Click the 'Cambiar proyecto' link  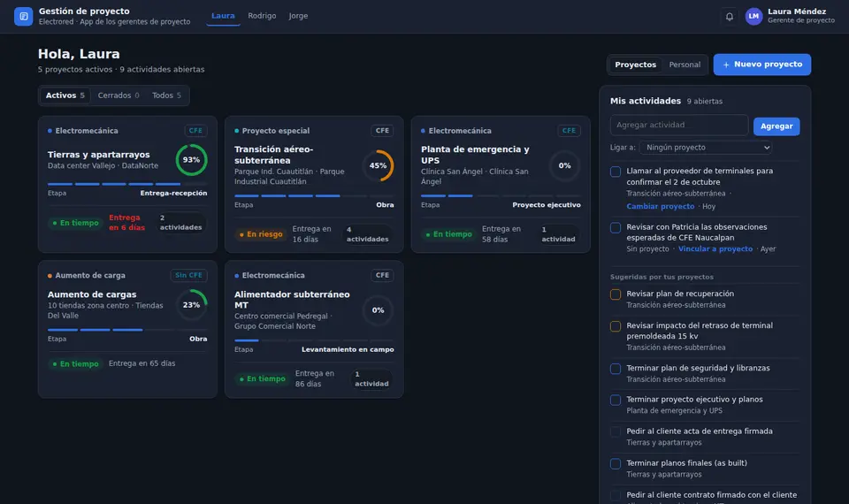(x=660, y=206)
